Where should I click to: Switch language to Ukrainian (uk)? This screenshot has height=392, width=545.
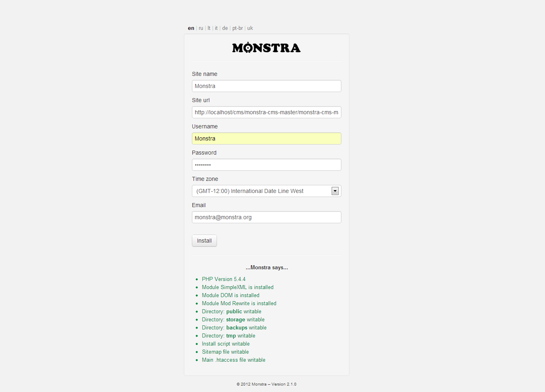tap(250, 28)
